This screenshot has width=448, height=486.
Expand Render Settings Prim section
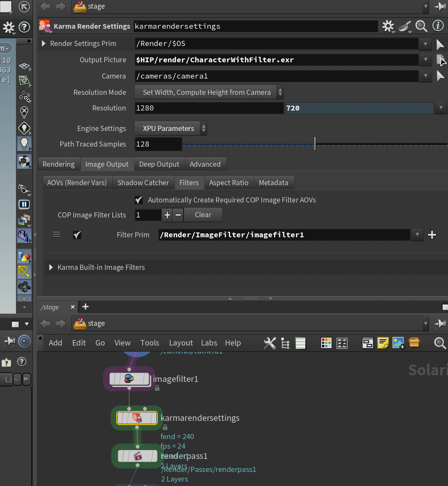click(x=44, y=43)
